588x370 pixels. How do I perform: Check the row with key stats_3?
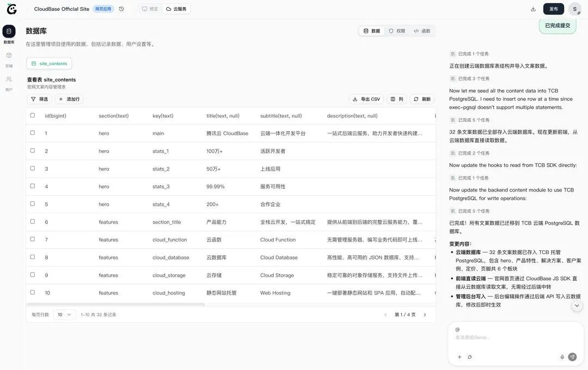pyautogui.click(x=33, y=186)
